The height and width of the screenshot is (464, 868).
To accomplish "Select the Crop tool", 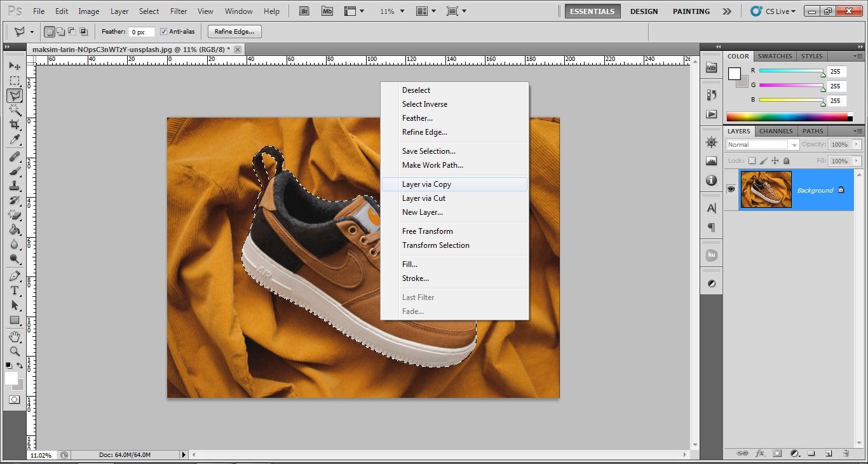I will [x=15, y=125].
